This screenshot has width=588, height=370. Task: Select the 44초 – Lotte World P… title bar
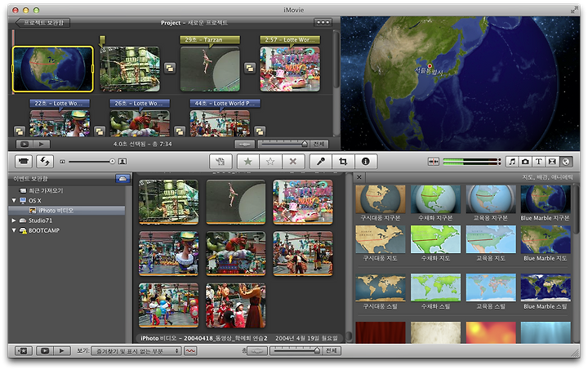[225, 103]
